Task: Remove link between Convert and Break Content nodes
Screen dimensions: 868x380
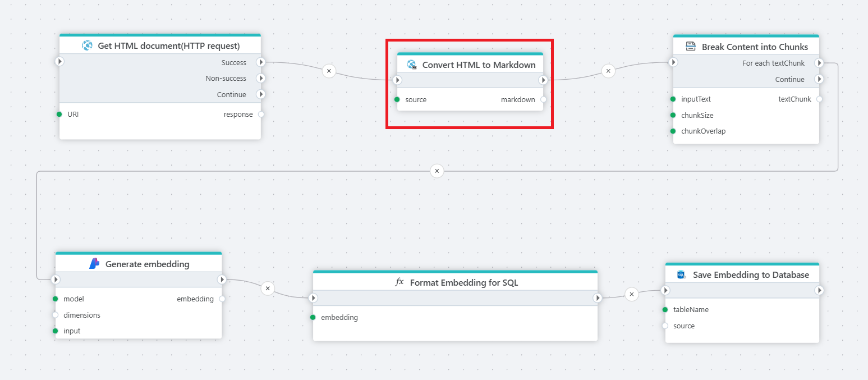Action: point(608,71)
